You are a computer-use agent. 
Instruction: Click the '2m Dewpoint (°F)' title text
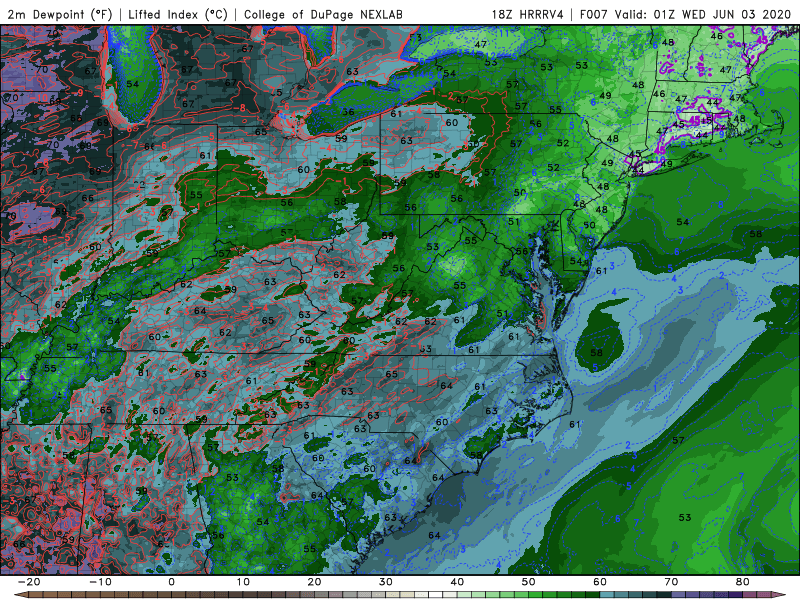pos(60,14)
